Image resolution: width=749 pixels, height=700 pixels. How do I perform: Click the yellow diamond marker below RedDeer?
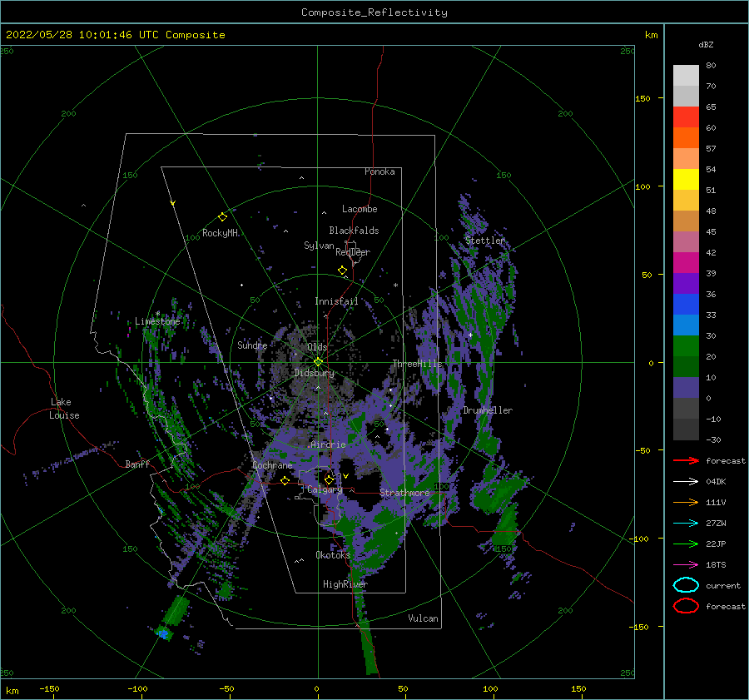[x=343, y=270]
